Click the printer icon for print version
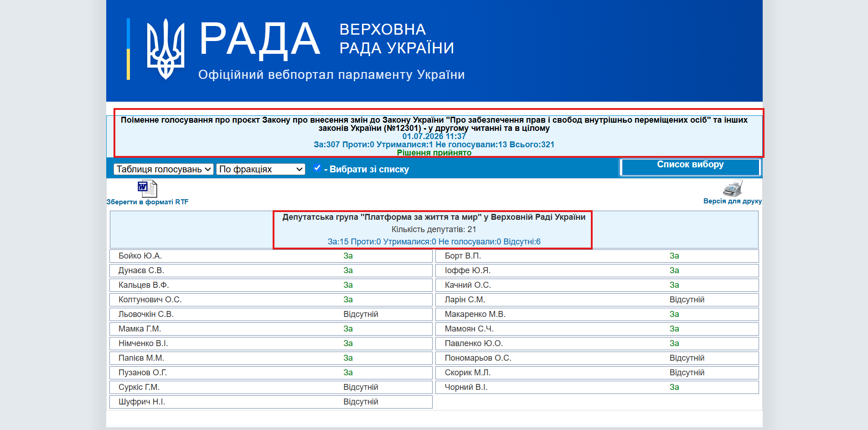Screen dimensions: 868x430 click(x=733, y=188)
